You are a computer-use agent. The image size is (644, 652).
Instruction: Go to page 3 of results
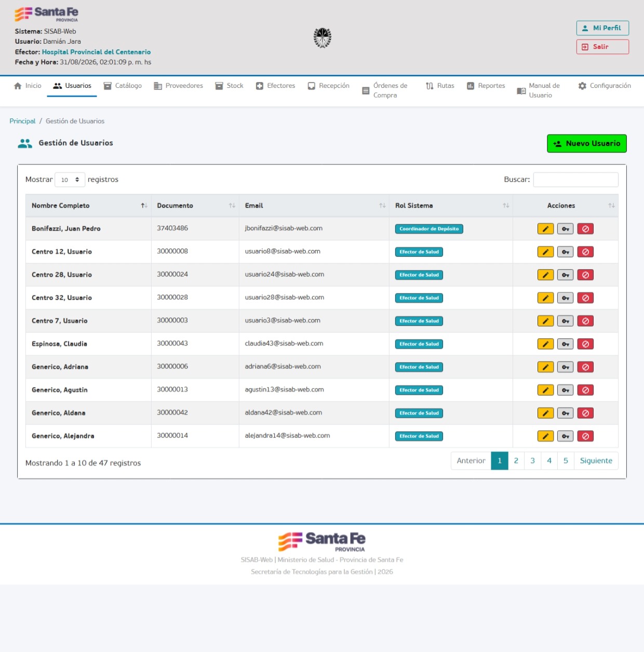point(532,461)
